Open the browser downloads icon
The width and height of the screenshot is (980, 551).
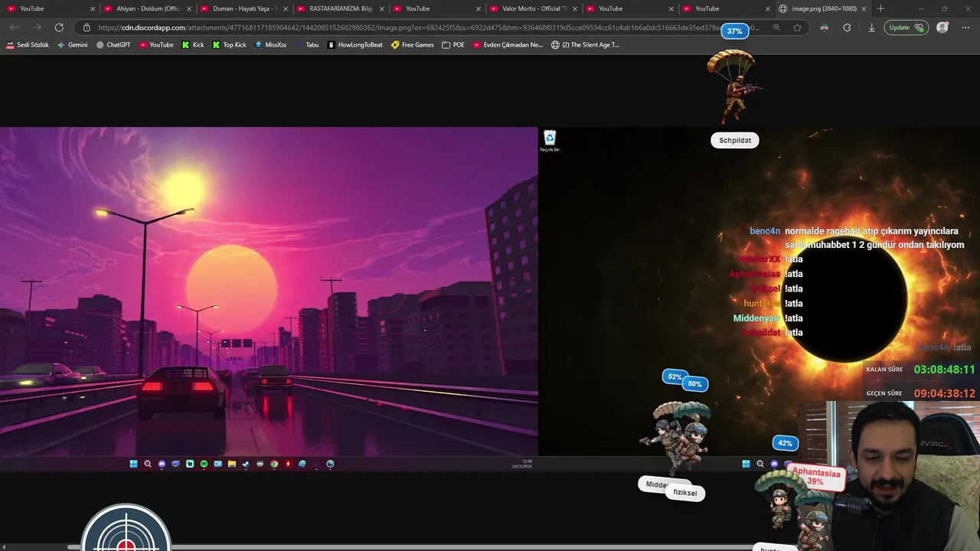pyautogui.click(x=871, y=28)
